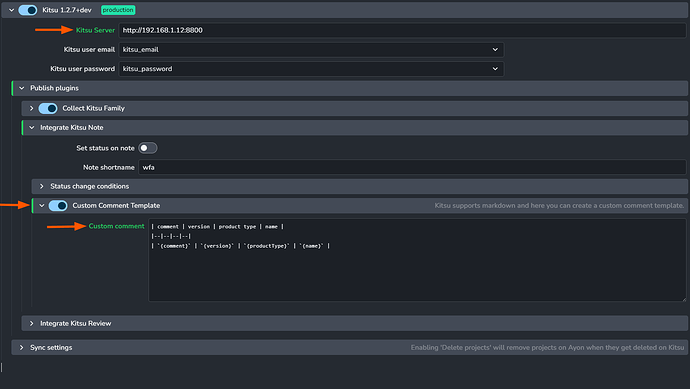Expand the Sync settings section

[22, 348]
